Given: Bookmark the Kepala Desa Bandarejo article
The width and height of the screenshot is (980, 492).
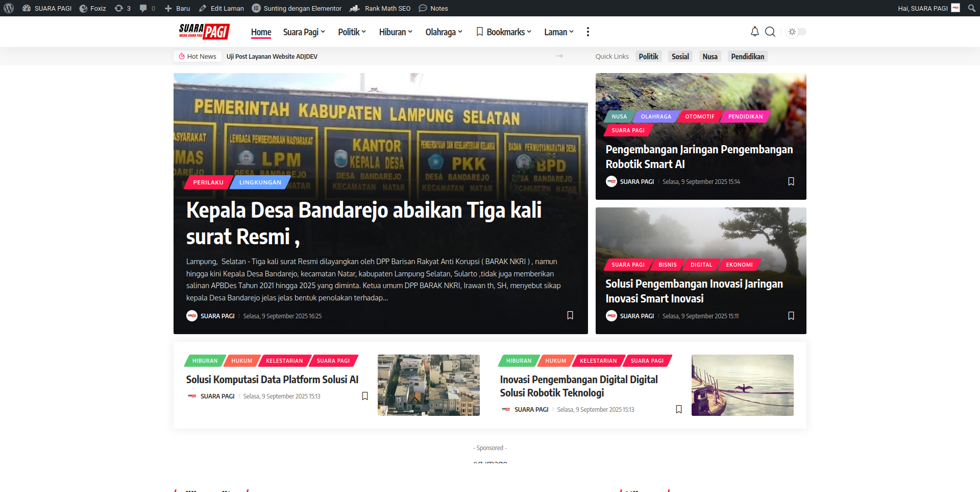Looking at the screenshot, I should click(x=570, y=315).
